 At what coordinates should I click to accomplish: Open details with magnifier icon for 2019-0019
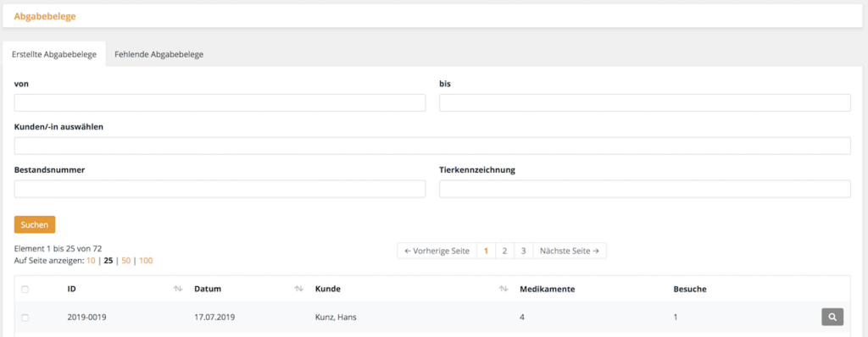tap(832, 317)
